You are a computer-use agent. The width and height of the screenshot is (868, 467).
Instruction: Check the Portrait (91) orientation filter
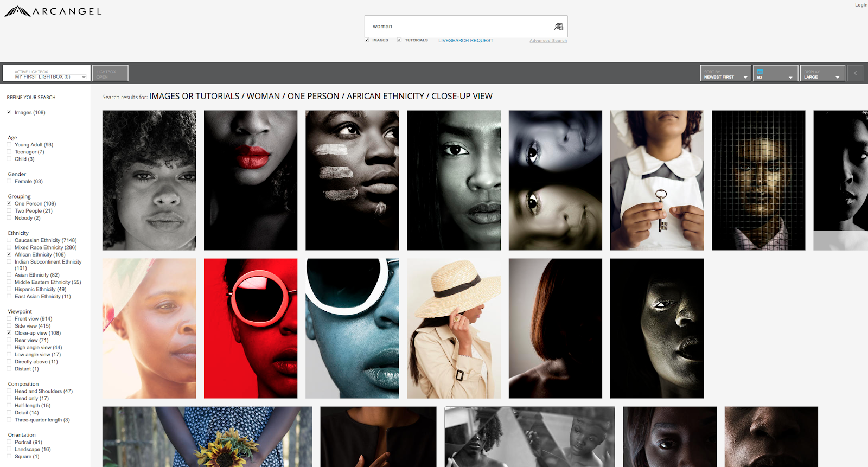click(9, 442)
